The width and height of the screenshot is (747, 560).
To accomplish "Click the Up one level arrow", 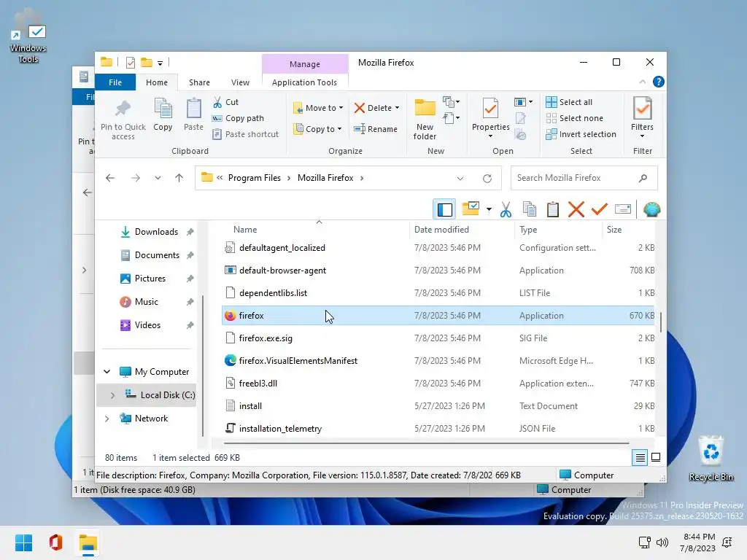I will coord(179,178).
